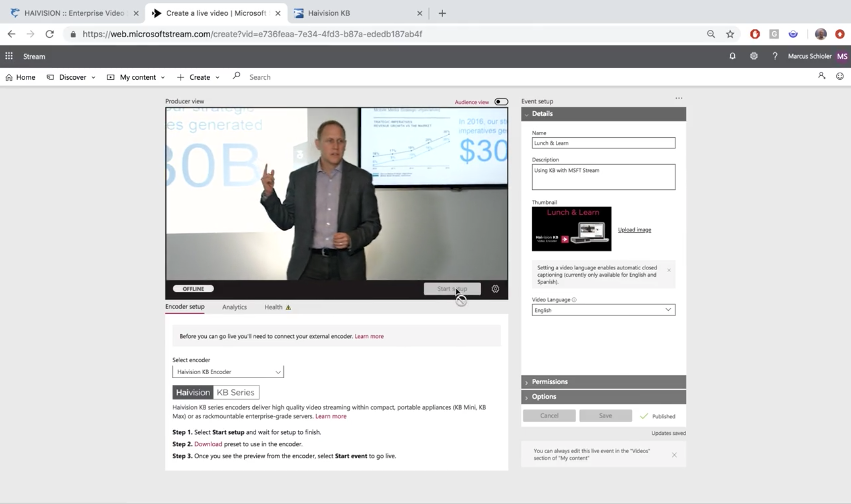Image resolution: width=851 pixels, height=504 pixels.
Task: Click the red Opera-style extension icon
Action: pyautogui.click(x=755, y=34)
